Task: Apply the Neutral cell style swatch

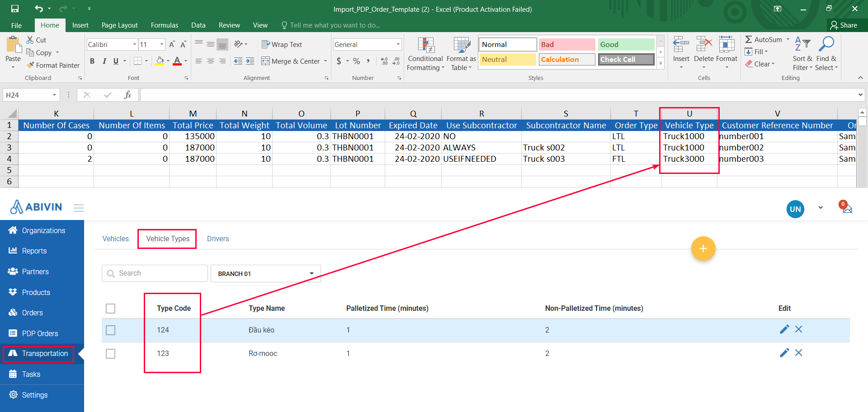Action: 508,59
